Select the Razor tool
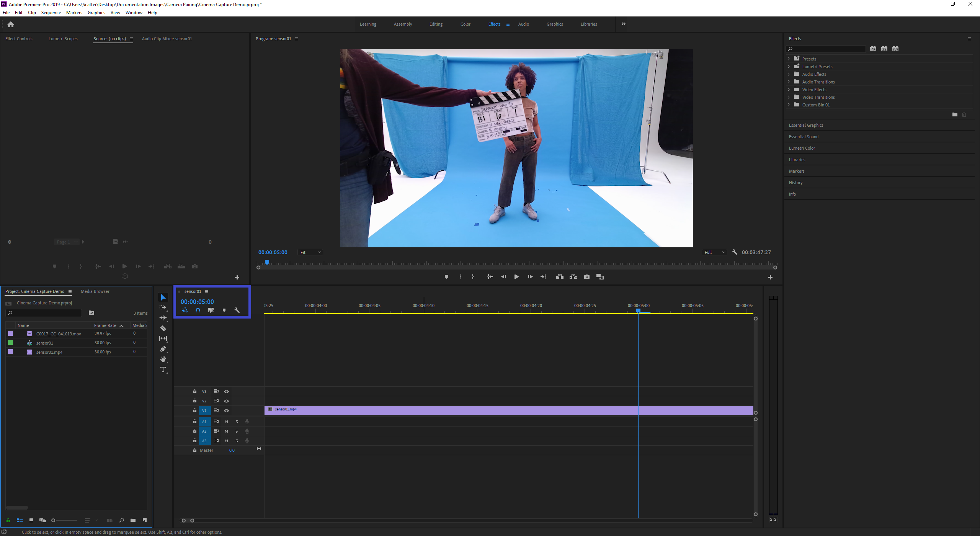The width and height of the screenshot is (980, 536). [x=163, y=328]
